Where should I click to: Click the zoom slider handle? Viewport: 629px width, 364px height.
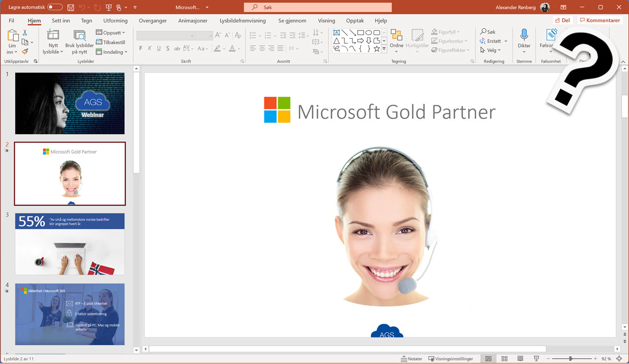tap(570, 359)
